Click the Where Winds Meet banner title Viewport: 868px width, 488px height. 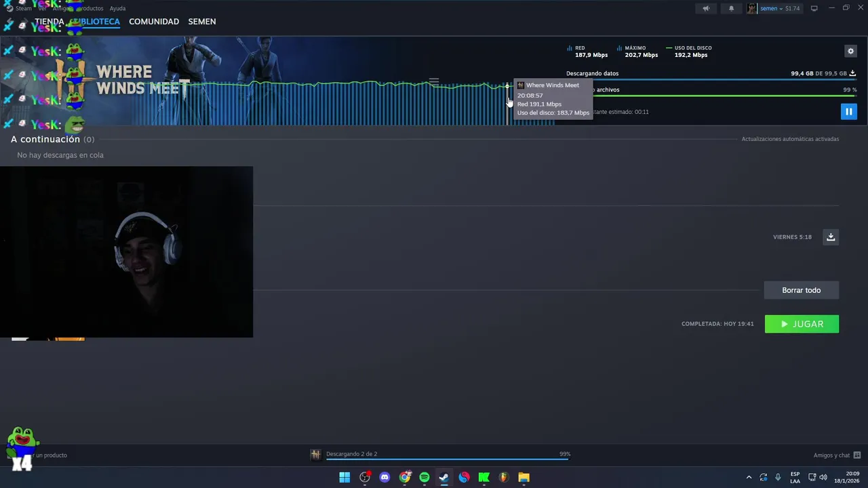[142, 80]
